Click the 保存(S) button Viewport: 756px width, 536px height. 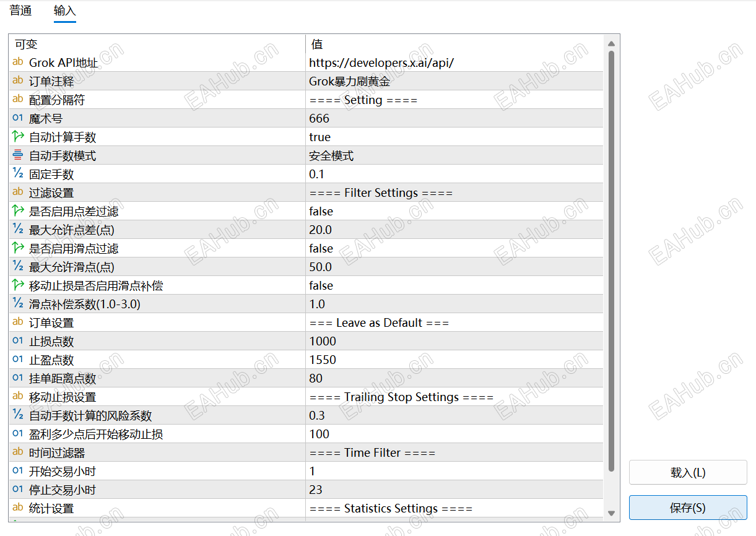click(688, 508)
